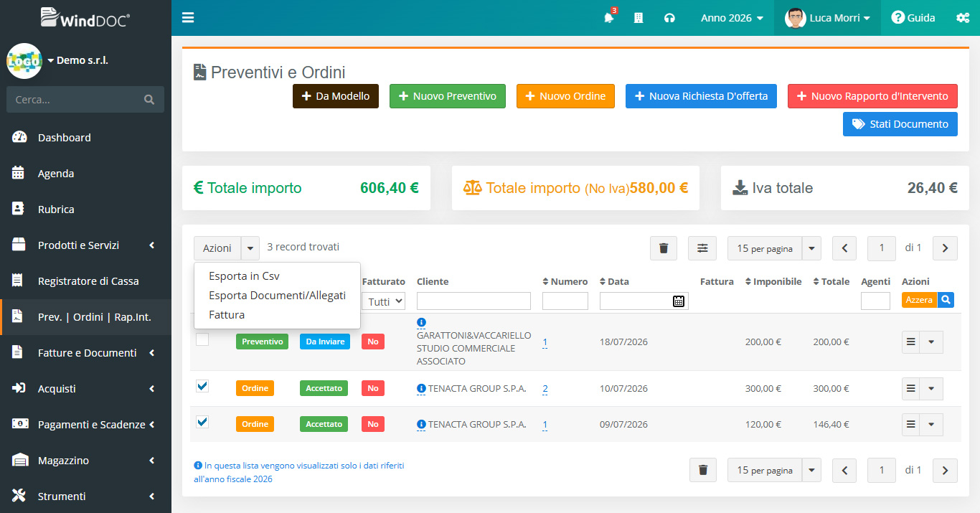Viewport: 980px width, 513px height.
Task: Open the Luca Morri user menu
Action: (x=827, y=18)
